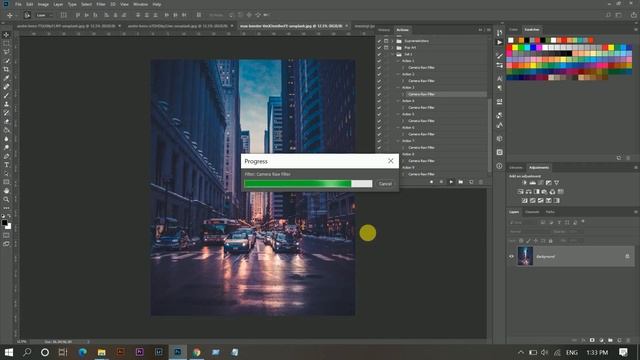Open File Explorer from the taskbar
This screenshot has height=360, width=640.
point(101,352)
